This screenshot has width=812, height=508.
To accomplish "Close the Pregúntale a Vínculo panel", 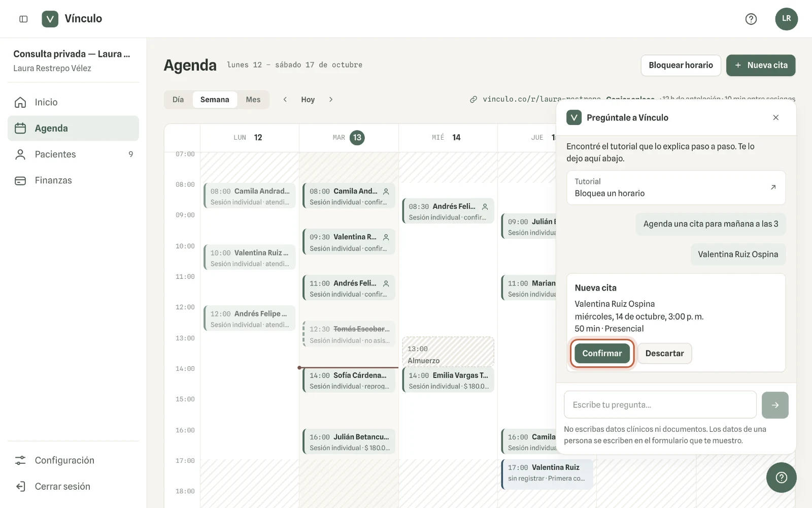I will pyautogui.click(x=775, y=117).
